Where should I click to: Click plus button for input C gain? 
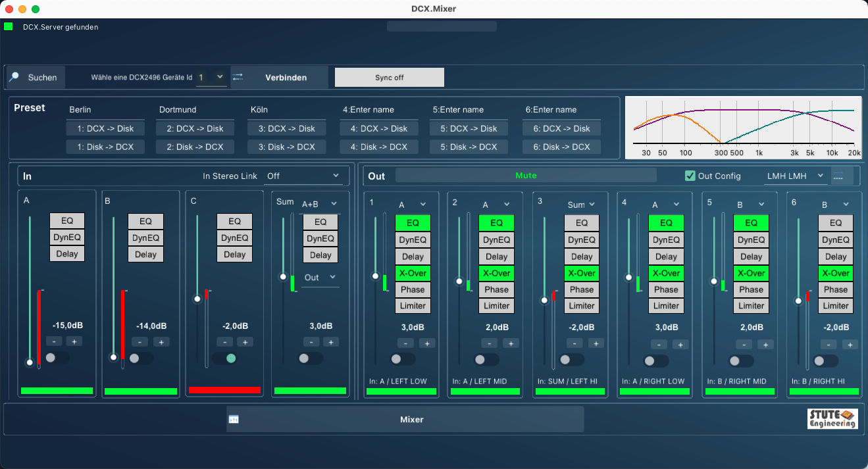245,342
